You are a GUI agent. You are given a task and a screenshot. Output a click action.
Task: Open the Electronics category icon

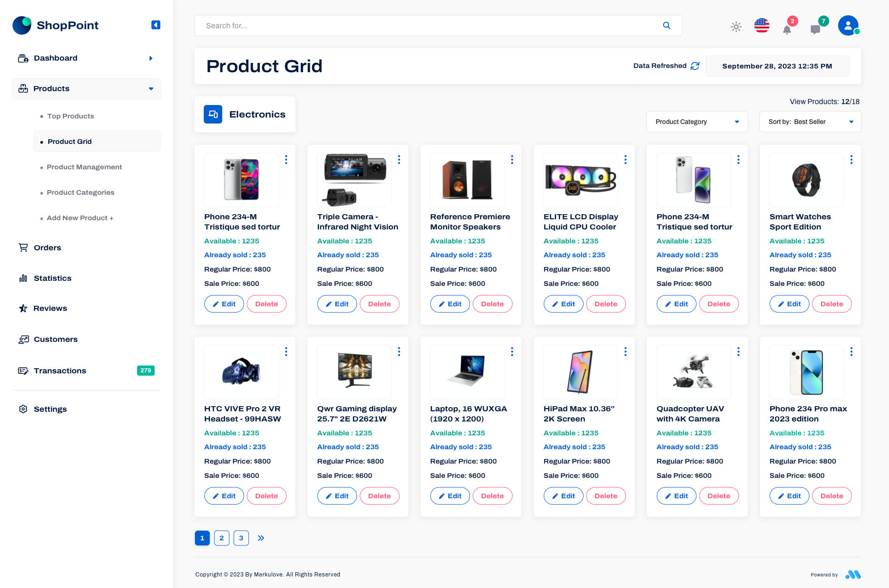(x=213, y=114)
